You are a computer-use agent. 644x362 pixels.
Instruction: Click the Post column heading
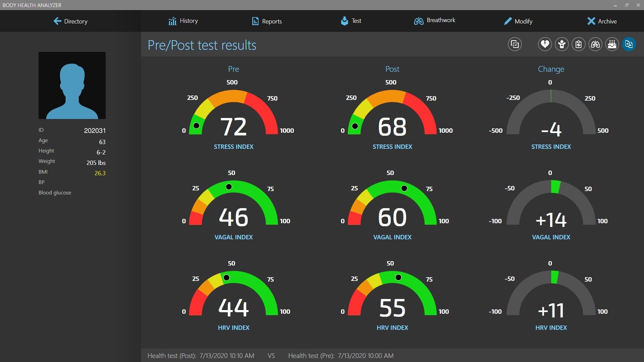click(x=392, y=69)
